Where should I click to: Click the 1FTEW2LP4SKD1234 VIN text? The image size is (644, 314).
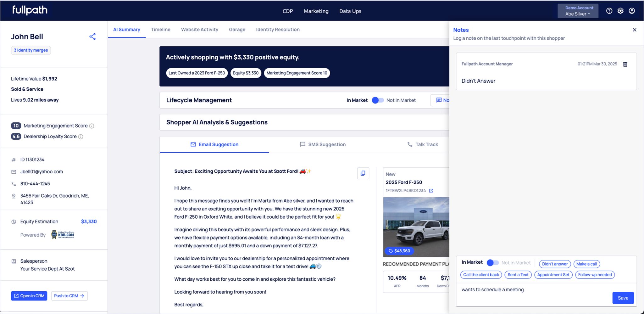pos(406,191)
